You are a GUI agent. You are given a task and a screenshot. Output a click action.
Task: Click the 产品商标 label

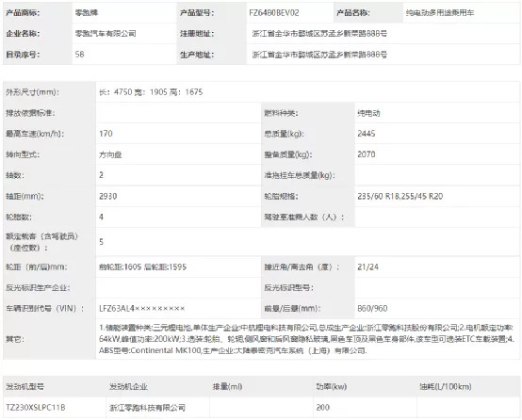click(23, 13)
